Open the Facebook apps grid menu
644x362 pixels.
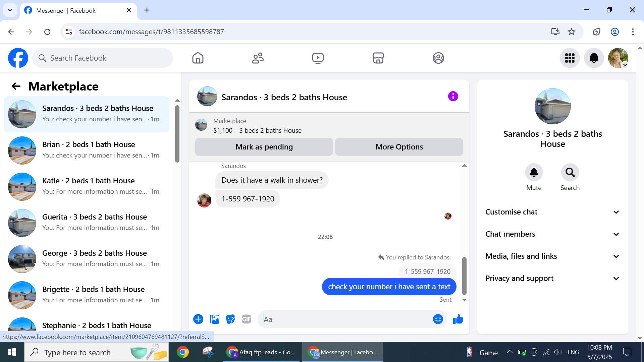570,58
